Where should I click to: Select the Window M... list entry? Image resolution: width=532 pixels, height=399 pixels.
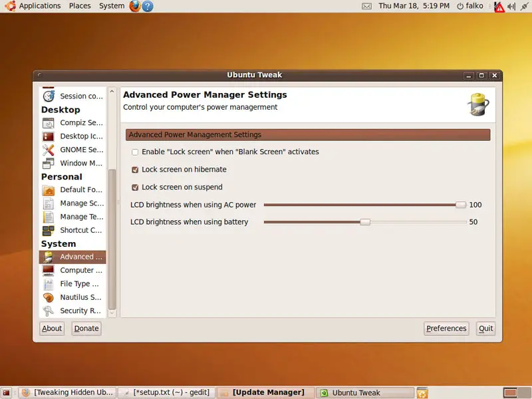point(72,163)
